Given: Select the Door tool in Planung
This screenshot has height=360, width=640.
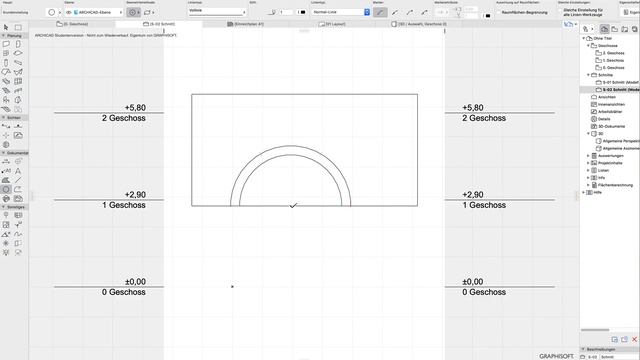Looking at the screenshot, I should [x=18, y=44].
